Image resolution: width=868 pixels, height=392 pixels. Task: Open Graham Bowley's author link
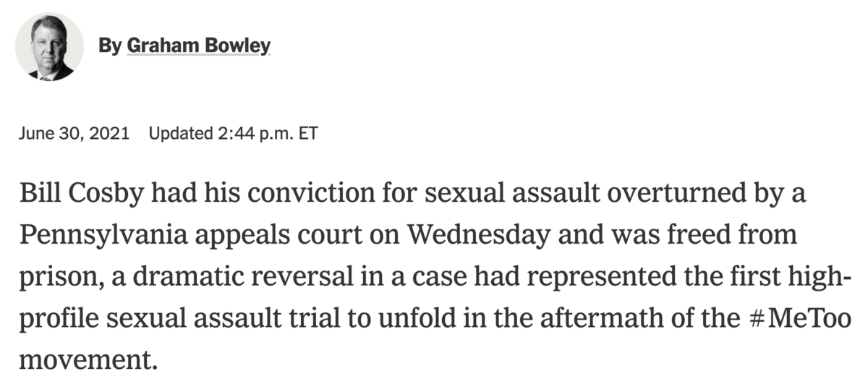pos(199,46)
